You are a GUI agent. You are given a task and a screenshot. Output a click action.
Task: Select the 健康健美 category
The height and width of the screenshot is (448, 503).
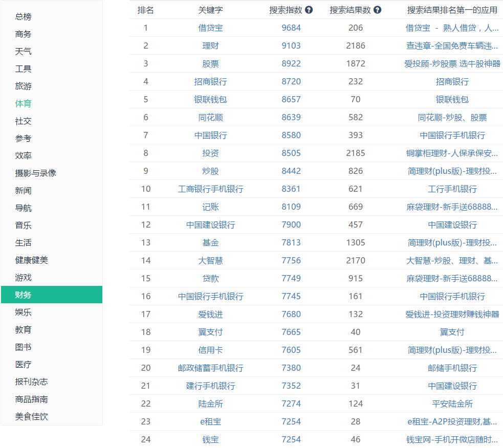pyautogui.click(x=31, y=260)
